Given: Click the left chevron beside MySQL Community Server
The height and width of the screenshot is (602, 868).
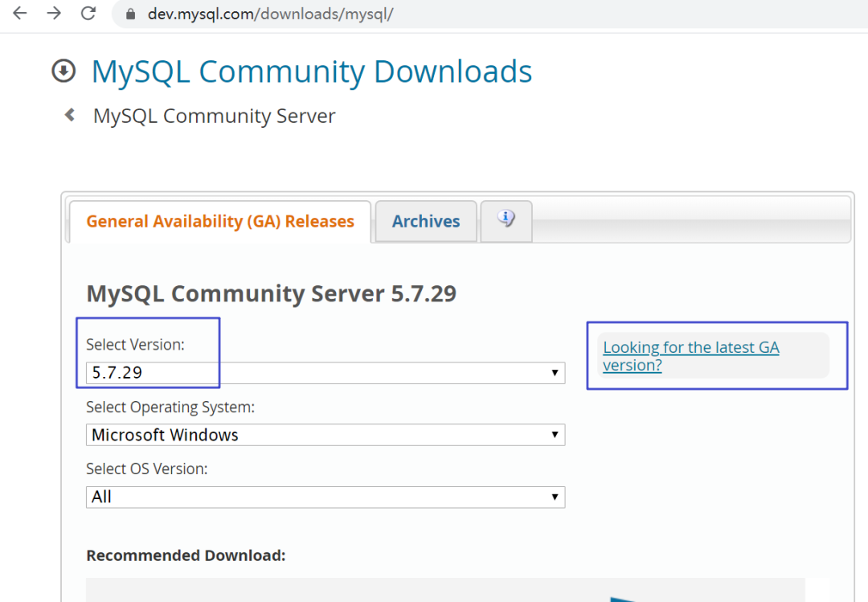Looking at the screenshot, I should [x=70, y=116].
